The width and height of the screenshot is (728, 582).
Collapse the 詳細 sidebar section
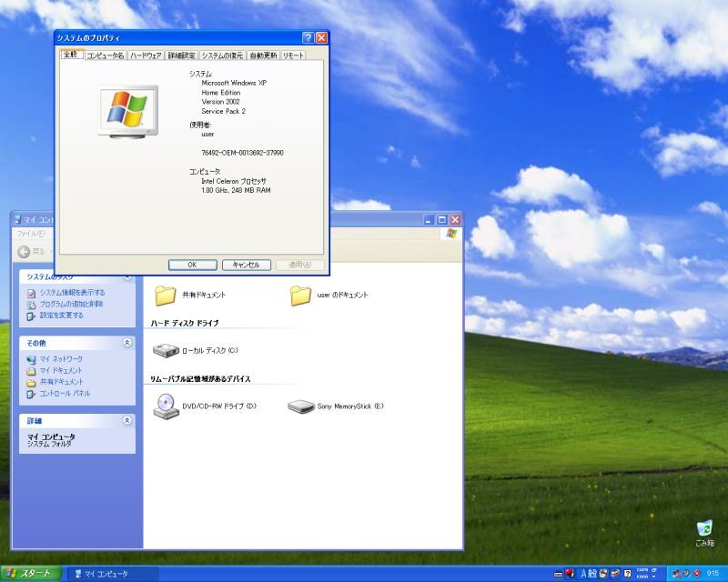click(126, 421)
